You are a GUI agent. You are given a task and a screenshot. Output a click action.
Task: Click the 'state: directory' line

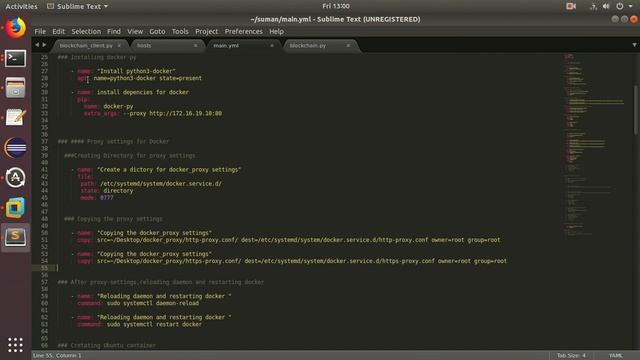coord(107,191)
